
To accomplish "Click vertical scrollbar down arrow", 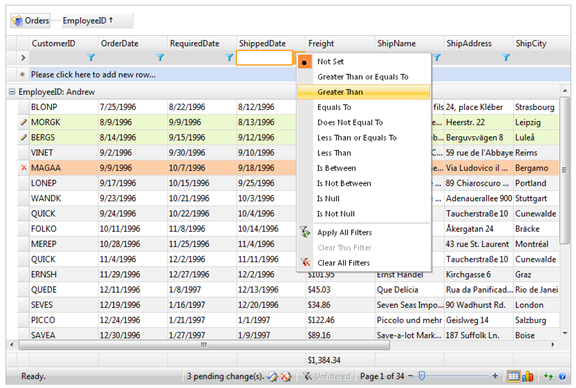I will point(565,334).
